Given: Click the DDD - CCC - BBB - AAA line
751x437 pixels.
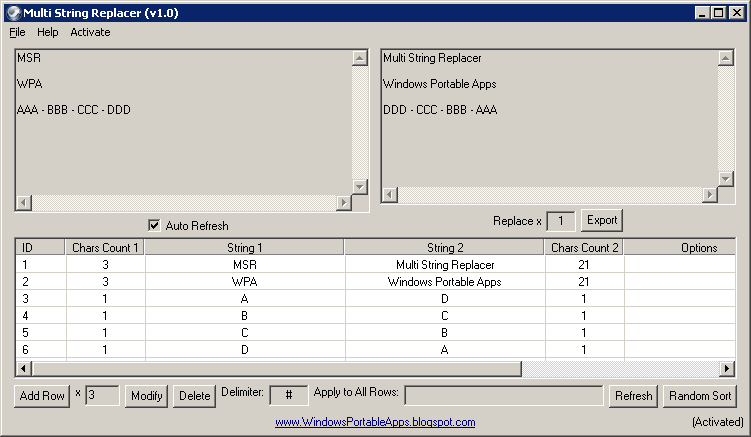Looking at the screenshot, I should click(x=440, y=110).
